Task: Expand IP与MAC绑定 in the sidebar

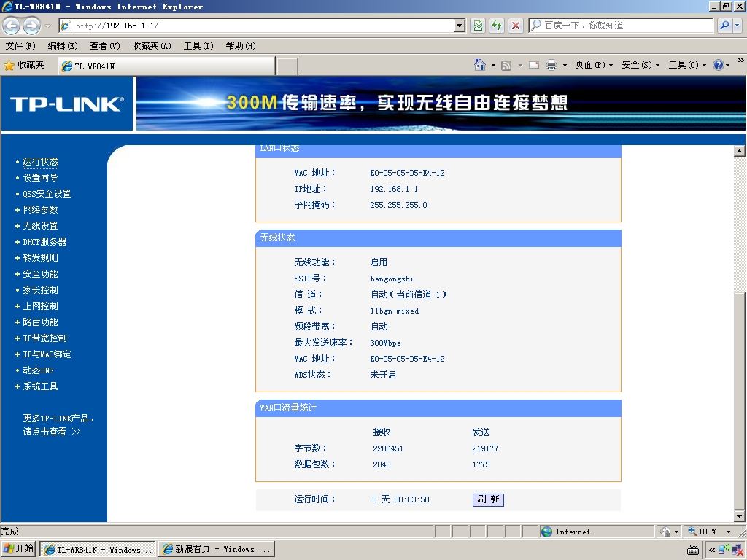Action: 47,354
